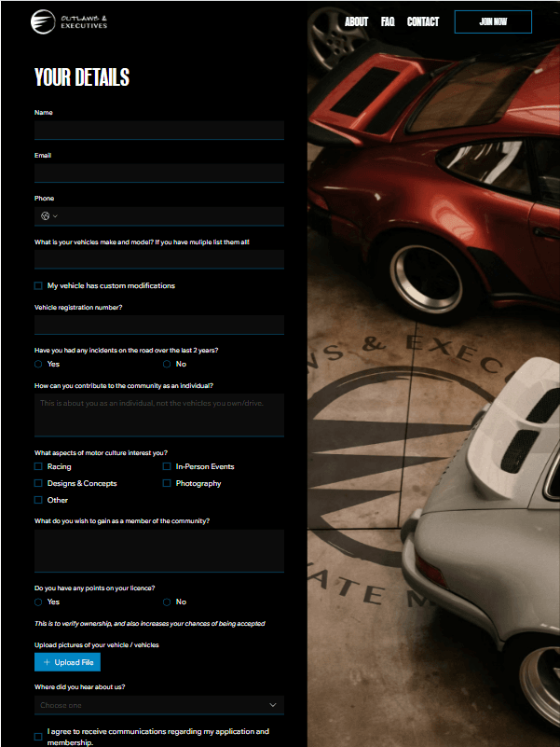Check the Photography interest option
The width and height of the screenshot is (560, 747).
pyautogui.click(x=167, y=483)
